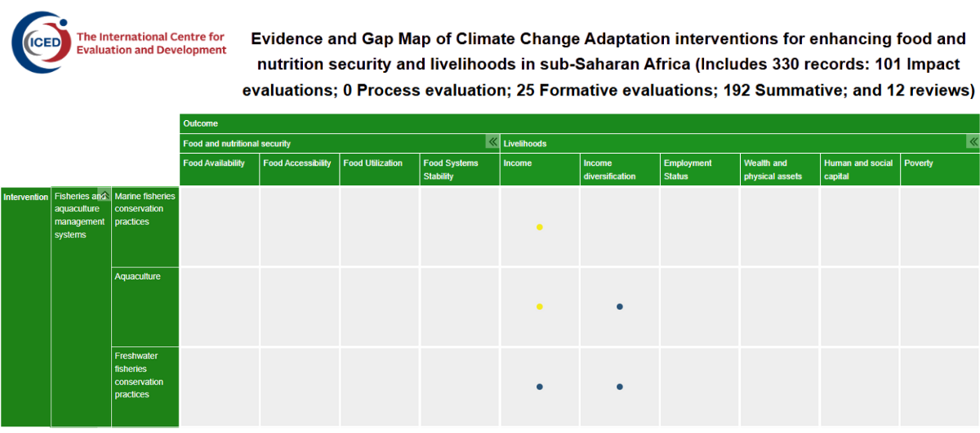Open blue dot for Freshwater fisheries Income diversification
The height and width of the screenshot is (433, 980).
tap(620, 386)
